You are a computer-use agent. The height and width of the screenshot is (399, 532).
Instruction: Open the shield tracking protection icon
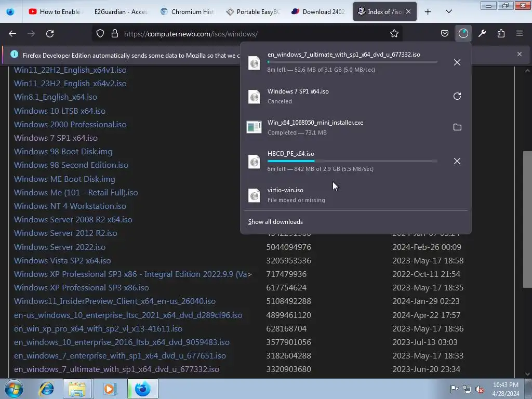coord(100,34)
